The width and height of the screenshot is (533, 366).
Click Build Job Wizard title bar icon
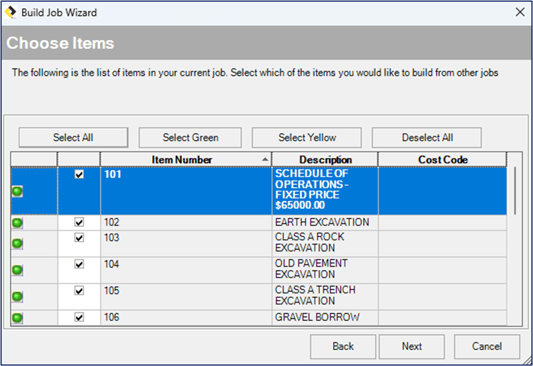(x=10, y=12)
